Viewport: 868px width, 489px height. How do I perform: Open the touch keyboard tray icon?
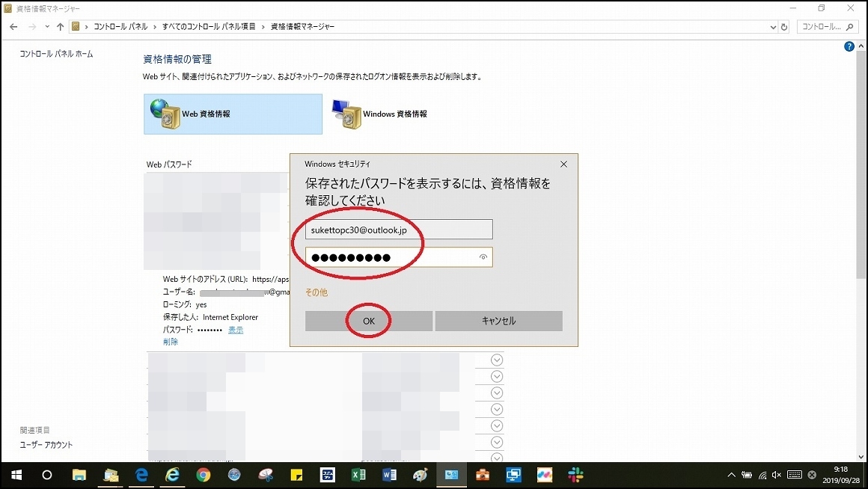pyautogui.click(x=795, y=476)
